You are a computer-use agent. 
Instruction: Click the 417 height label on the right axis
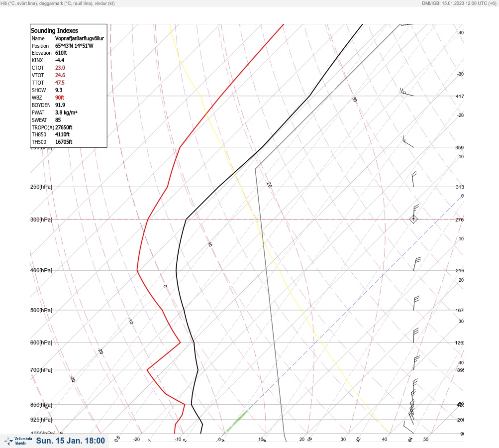pyautogui.click(x=460, y=96)
